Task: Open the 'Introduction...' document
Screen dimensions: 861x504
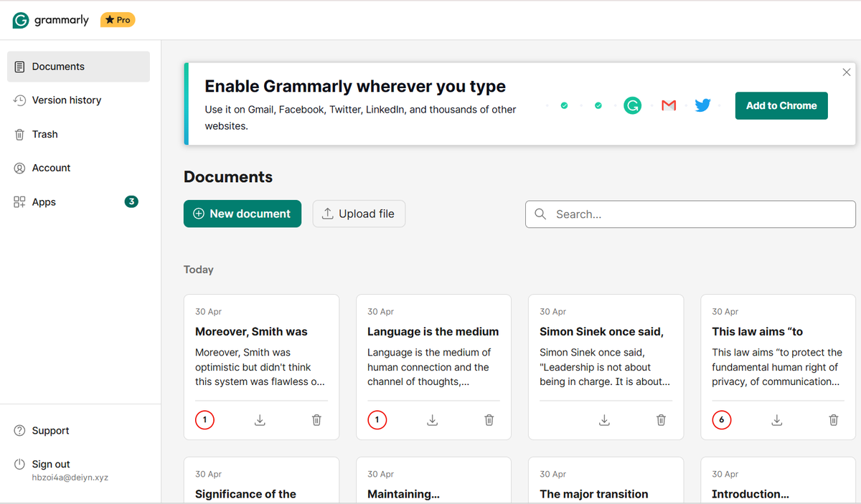Action: click(778, 480)
